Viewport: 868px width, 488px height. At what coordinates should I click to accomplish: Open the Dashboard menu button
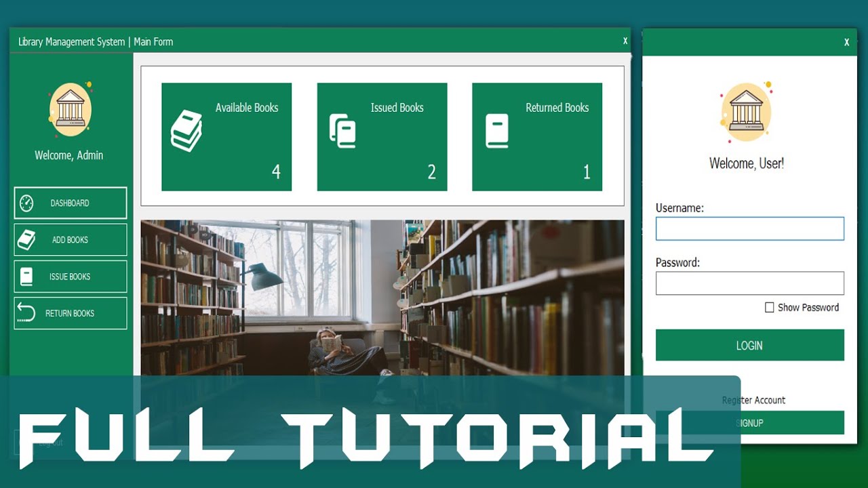(71, 203)
